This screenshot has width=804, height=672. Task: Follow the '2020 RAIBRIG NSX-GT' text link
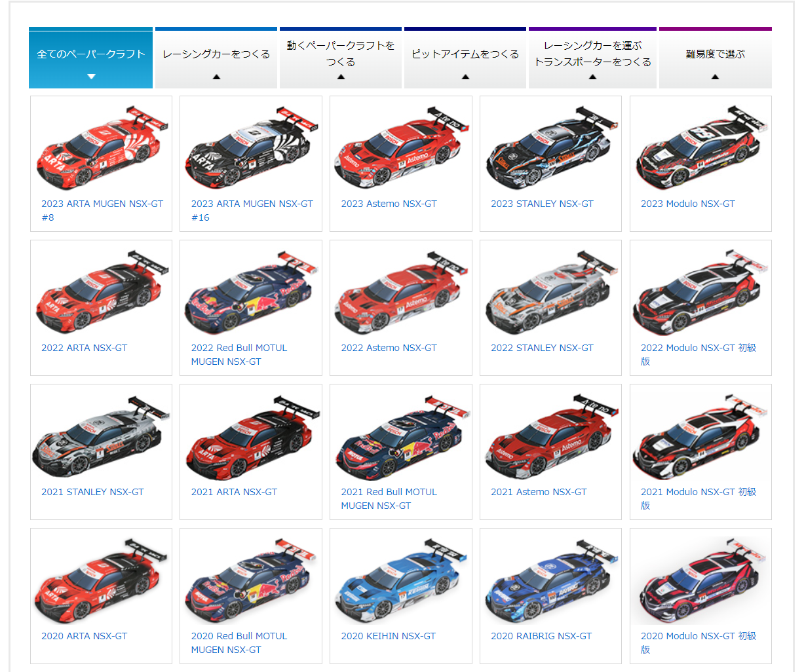click(541, 636)
